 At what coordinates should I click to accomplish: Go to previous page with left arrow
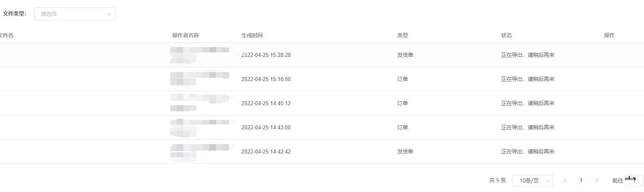click(x=565, y=181)
